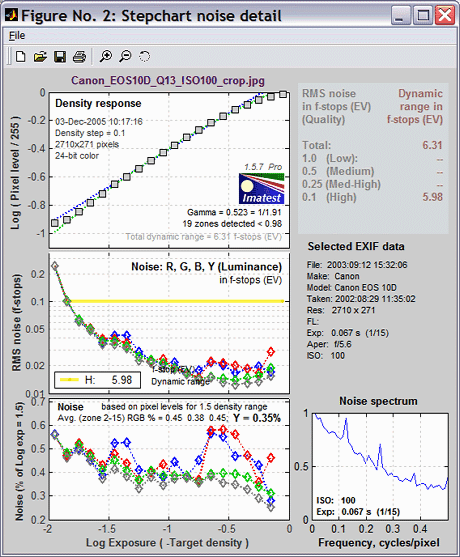Image resolution: width=460 pixels, height=557 pixels.
Task: Minimize the Stepchart noise detail window
Action: click(402, 16)
